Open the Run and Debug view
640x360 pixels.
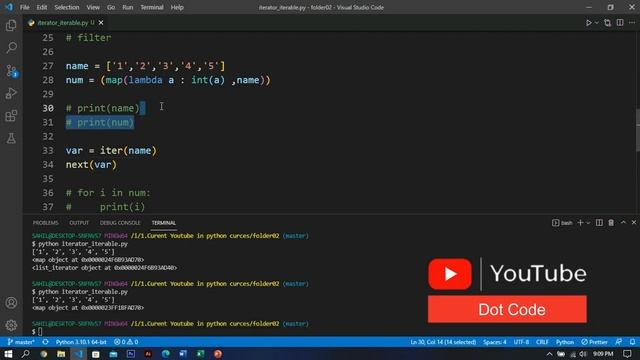pyautogui.click(x=11, y=93)
